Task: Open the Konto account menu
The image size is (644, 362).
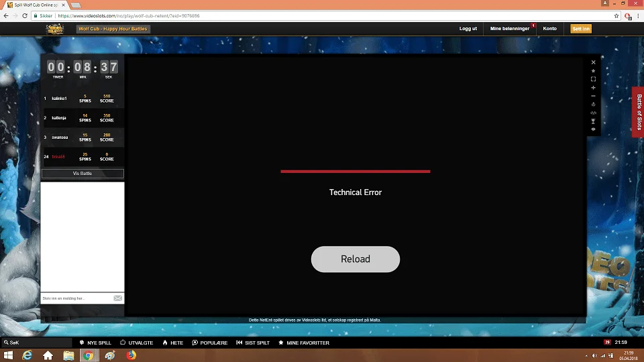Action: 549,29
